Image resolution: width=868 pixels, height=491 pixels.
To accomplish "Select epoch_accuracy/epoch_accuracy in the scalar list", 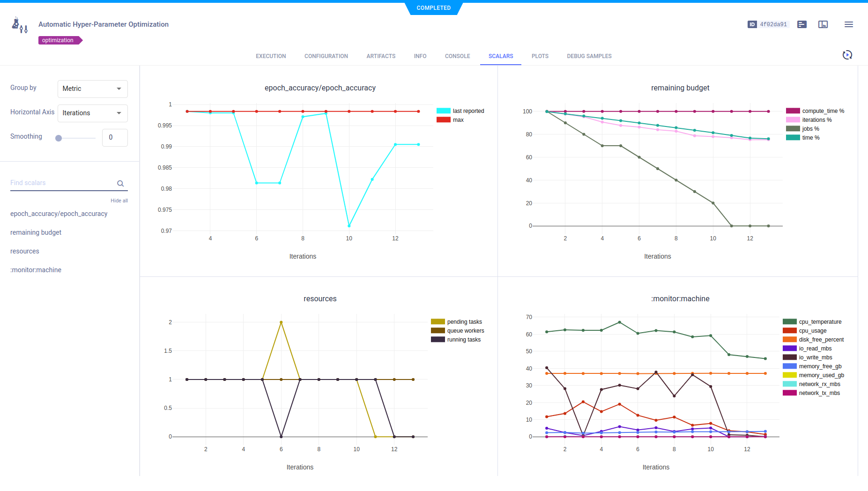I will coord(59,214).
